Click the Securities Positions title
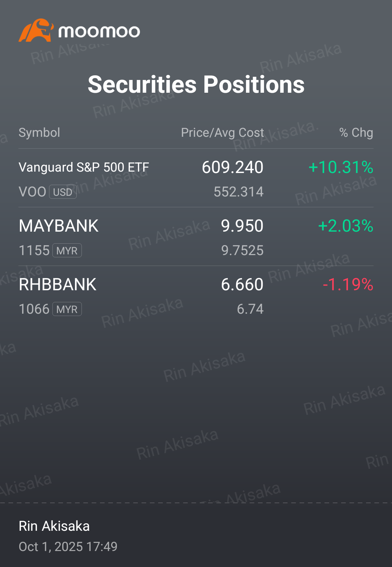Screen dimensions: 392x567 pyautogui.click(x=196, y=85)
